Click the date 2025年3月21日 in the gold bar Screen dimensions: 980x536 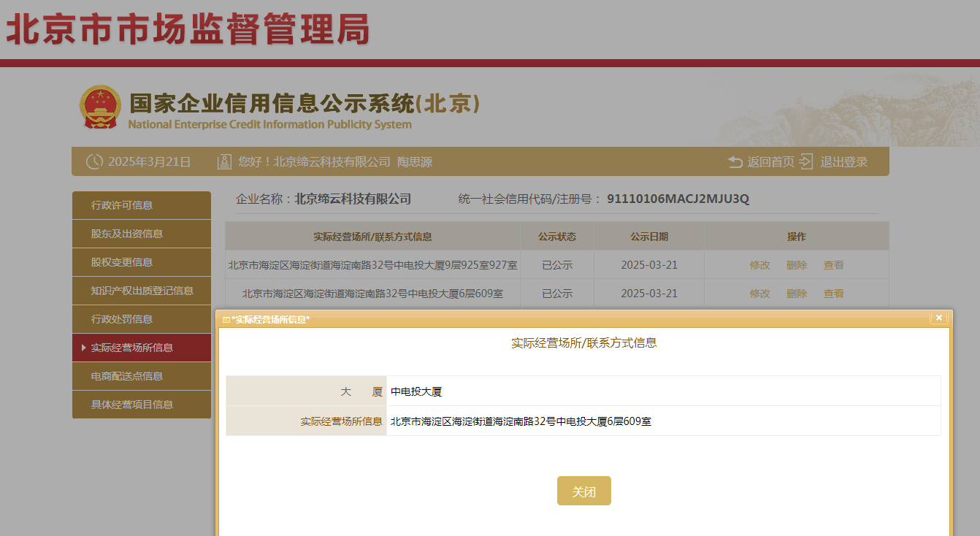pyautogui.click(x=150, y=162)
